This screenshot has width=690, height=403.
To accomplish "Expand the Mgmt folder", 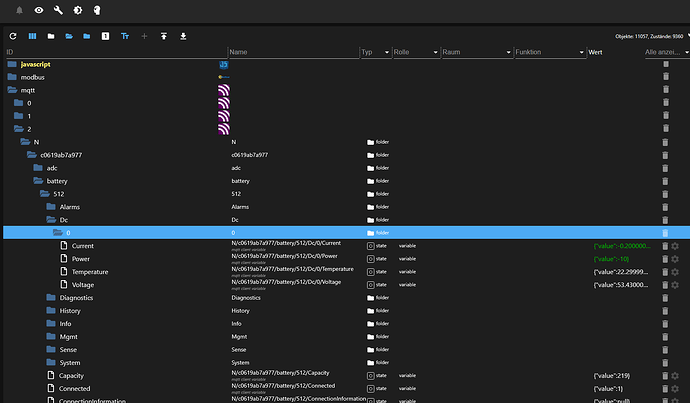I will [51, 337].
